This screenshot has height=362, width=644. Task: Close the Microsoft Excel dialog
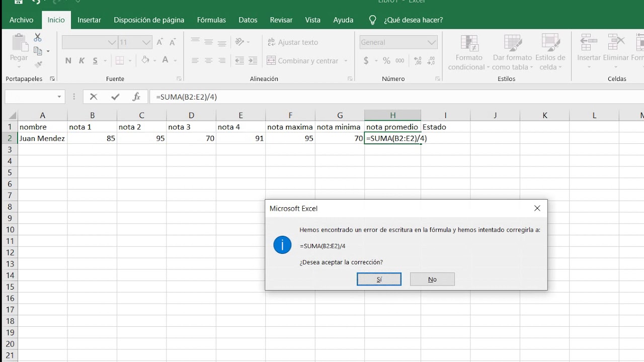click(537, 208)
